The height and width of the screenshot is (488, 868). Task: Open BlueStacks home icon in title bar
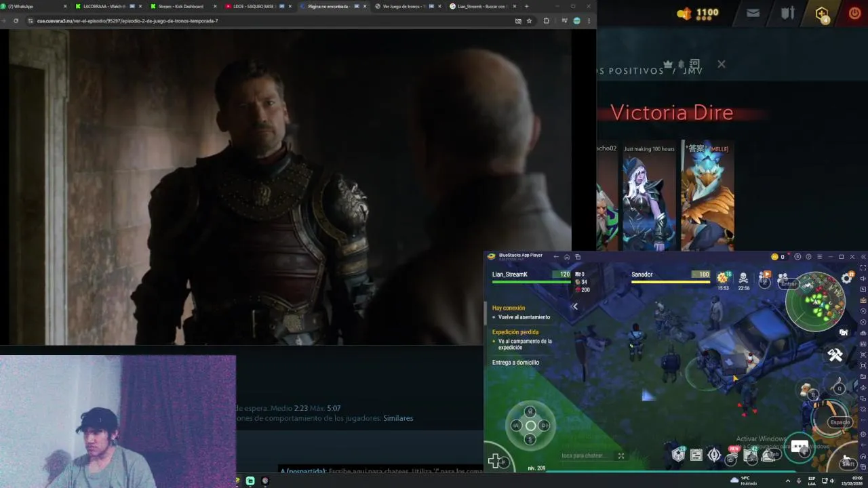click(x=567, y=257)
